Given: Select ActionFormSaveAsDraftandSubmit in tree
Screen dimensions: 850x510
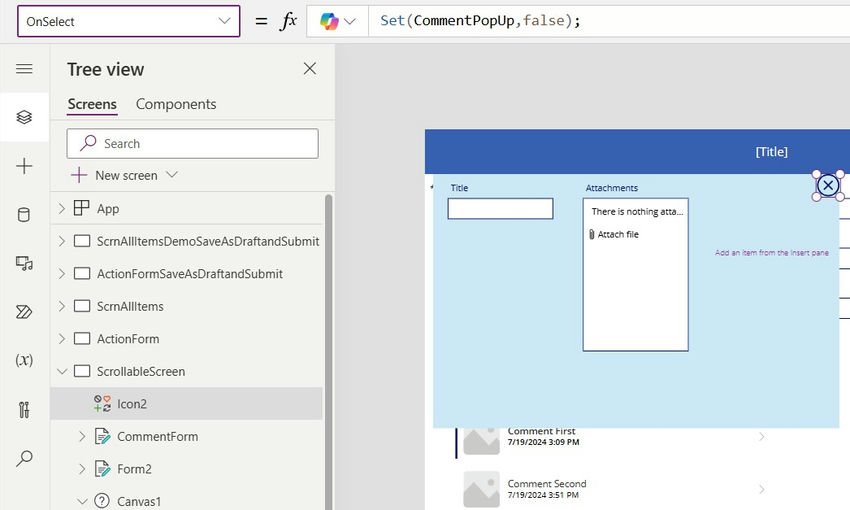Looking at the screenshot, I should [x=190, y=274].
